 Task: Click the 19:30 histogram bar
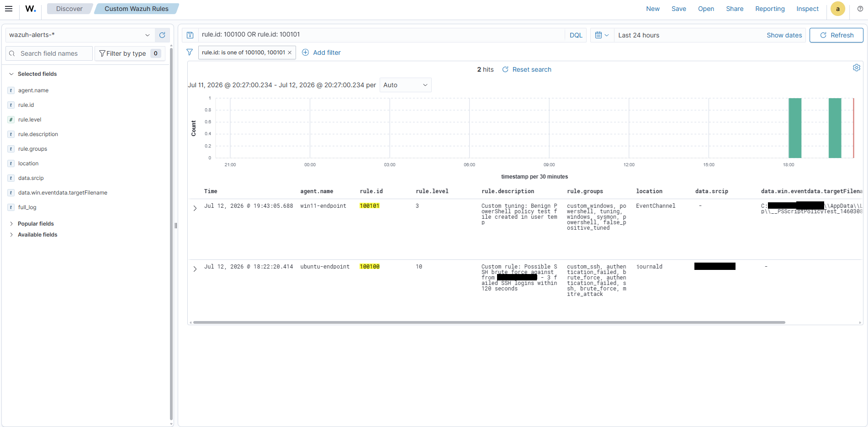[835, 128]
